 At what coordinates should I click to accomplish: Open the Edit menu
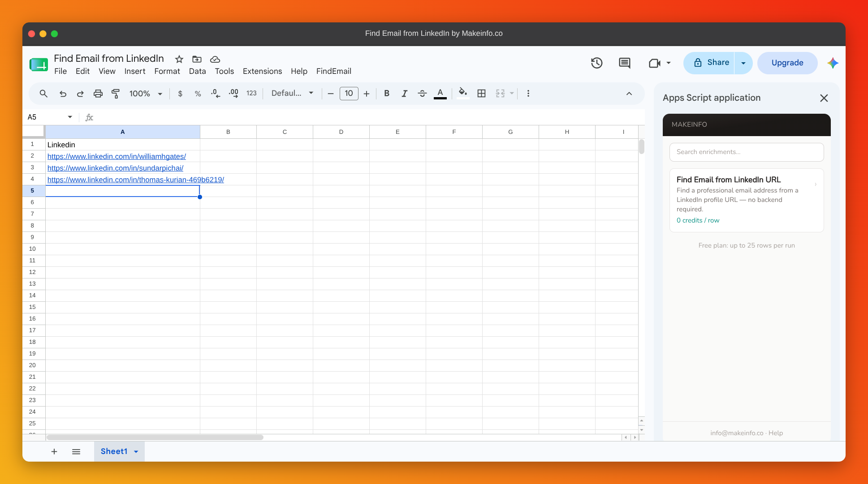click(82, 71)
